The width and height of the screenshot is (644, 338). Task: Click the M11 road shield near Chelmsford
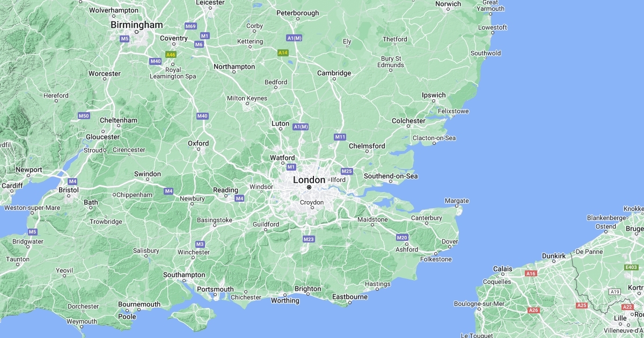tap(340, 137)
